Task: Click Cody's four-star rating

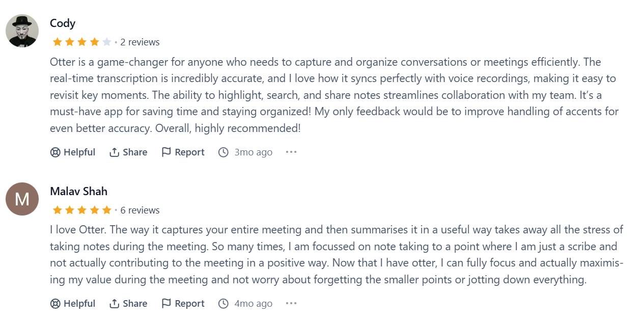Action: (81, 42)
